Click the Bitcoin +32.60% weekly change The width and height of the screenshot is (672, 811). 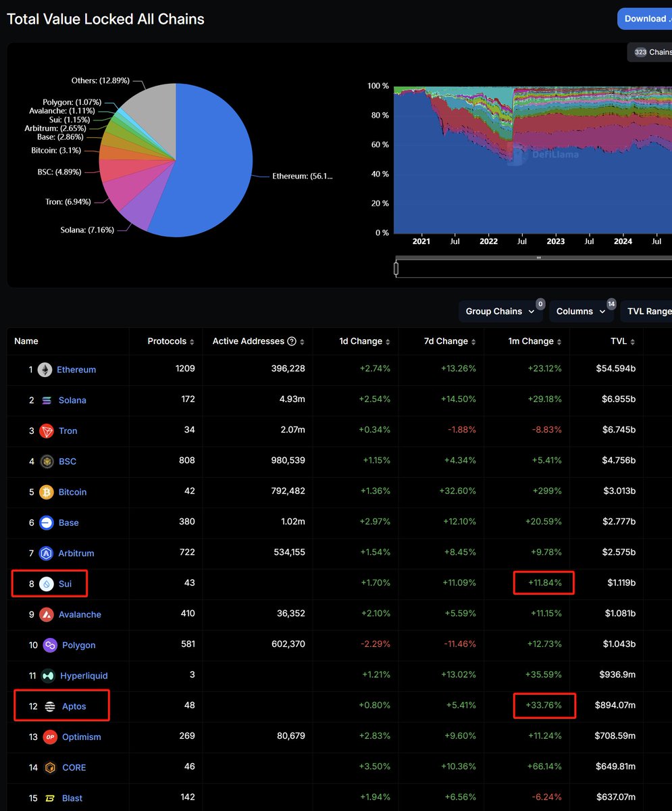point(459,492)
